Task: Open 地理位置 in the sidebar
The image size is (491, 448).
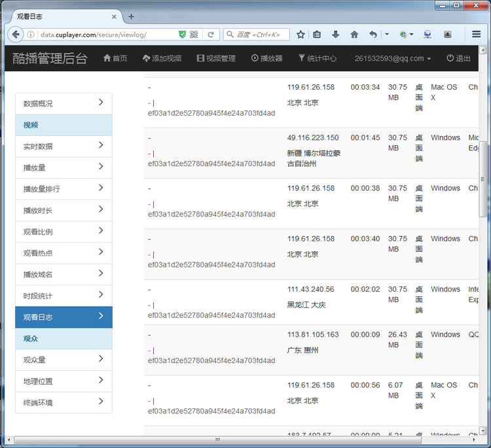Action: pyautogui.click(x=64, y=381)
